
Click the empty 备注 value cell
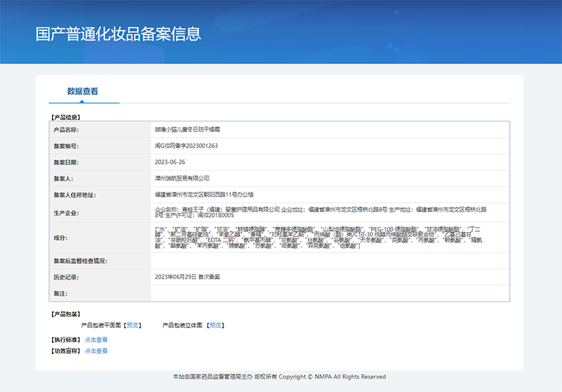(329, 294)
